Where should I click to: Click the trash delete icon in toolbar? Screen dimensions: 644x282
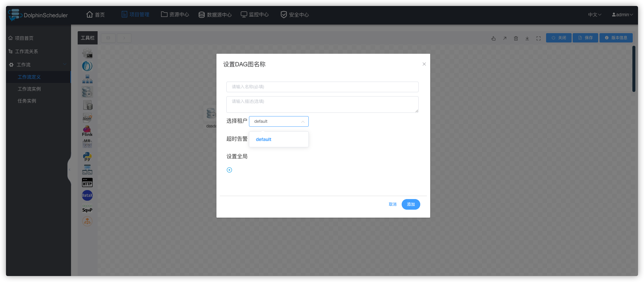point(516,38)
